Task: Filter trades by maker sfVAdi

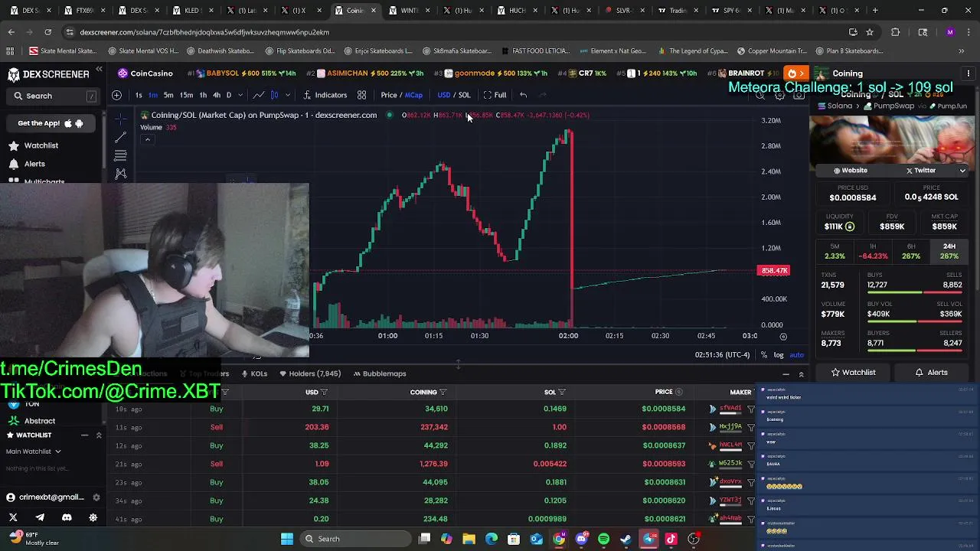Action: click(751, 409)
